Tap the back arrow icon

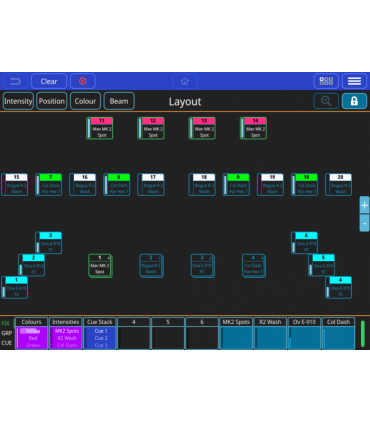pyautogui.click(x=15, y=81)
